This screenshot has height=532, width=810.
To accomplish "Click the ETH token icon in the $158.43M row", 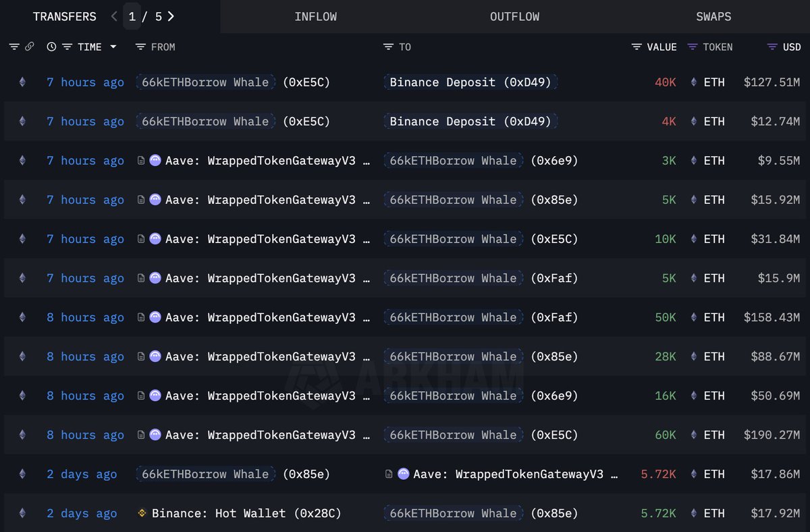I will tap(694, 317).
